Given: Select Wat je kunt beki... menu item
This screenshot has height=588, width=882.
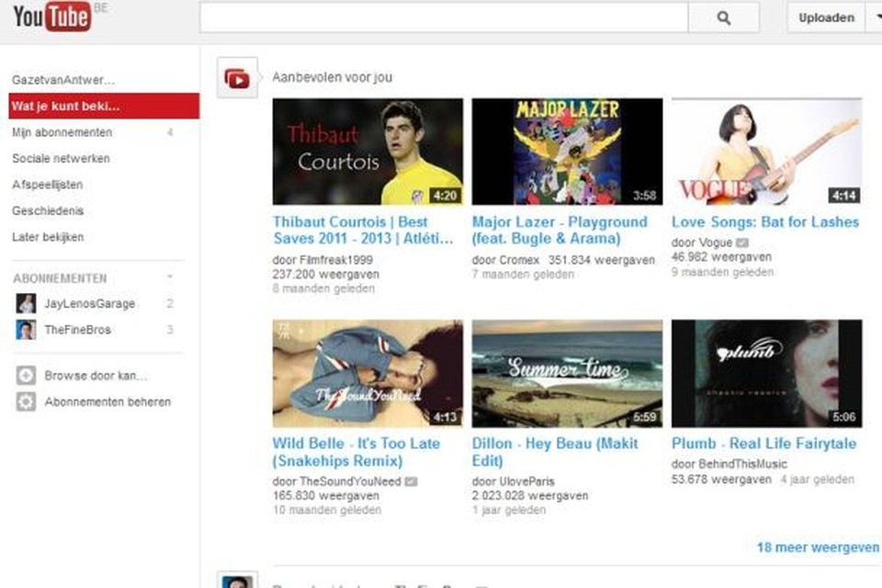Looking at the screenshot, I should [x=104, y=106].
